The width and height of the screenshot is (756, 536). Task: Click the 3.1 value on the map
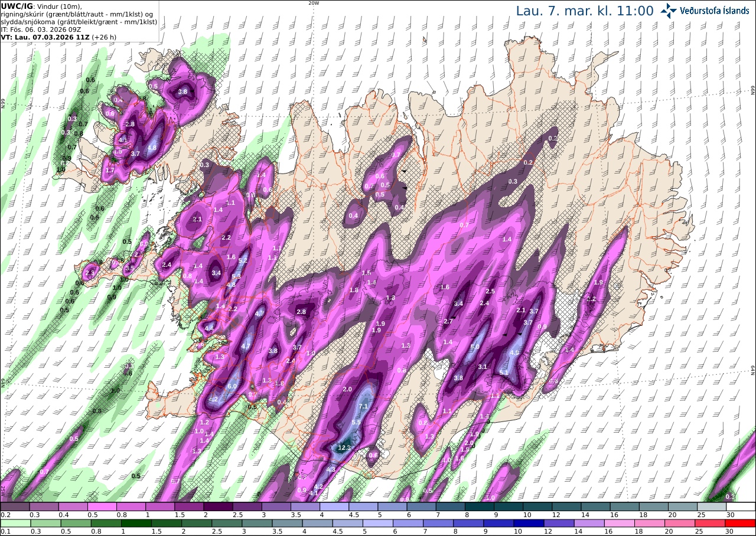(x=483, y=367)
